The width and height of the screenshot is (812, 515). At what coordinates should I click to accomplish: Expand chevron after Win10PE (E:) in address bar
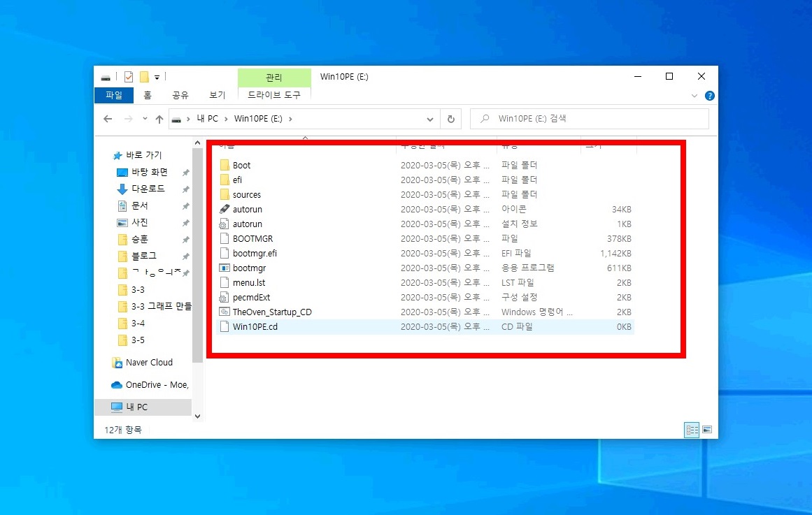(290, 119)
